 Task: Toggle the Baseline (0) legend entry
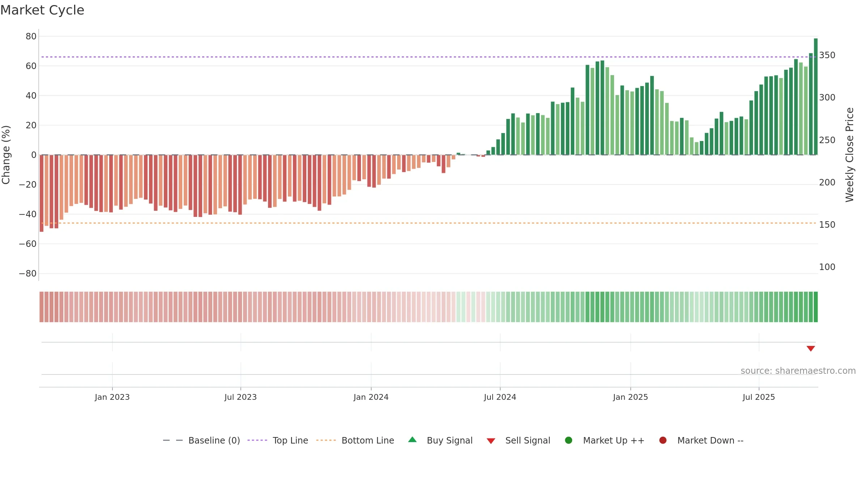[201, 440]
